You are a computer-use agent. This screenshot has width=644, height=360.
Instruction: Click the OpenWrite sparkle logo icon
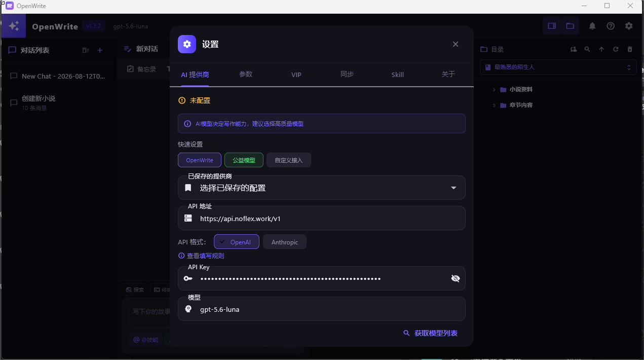(x=14, y=26)
